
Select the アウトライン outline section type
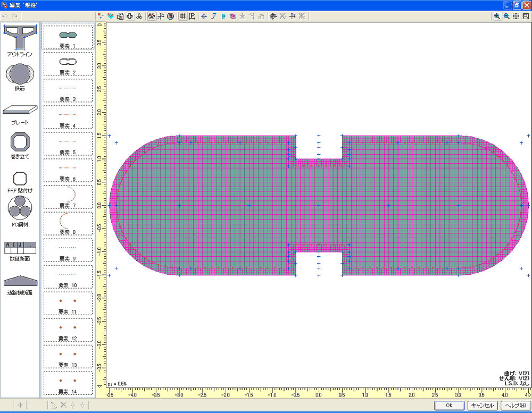tap(20, 40)
